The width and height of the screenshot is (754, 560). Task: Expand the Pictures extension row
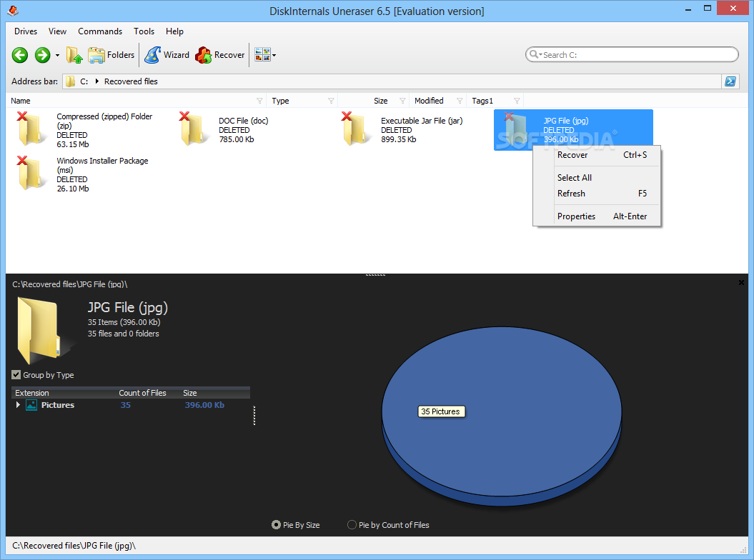point(18,405)
